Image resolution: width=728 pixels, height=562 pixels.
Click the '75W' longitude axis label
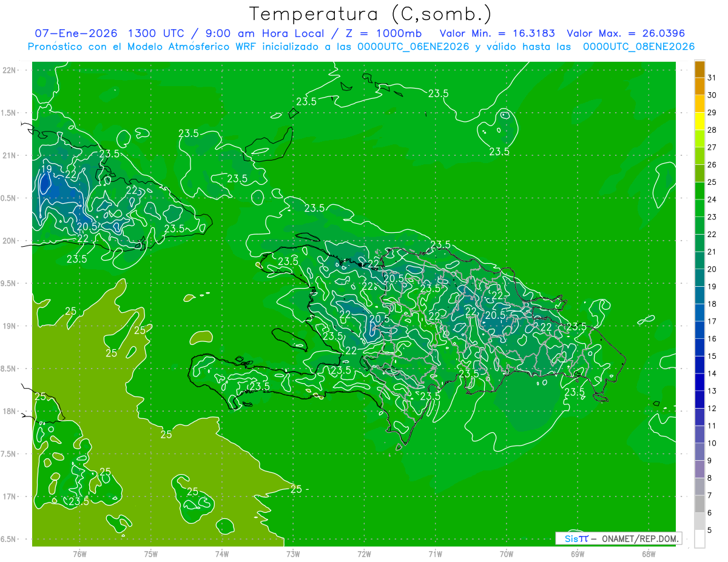[x=151, y=554]
